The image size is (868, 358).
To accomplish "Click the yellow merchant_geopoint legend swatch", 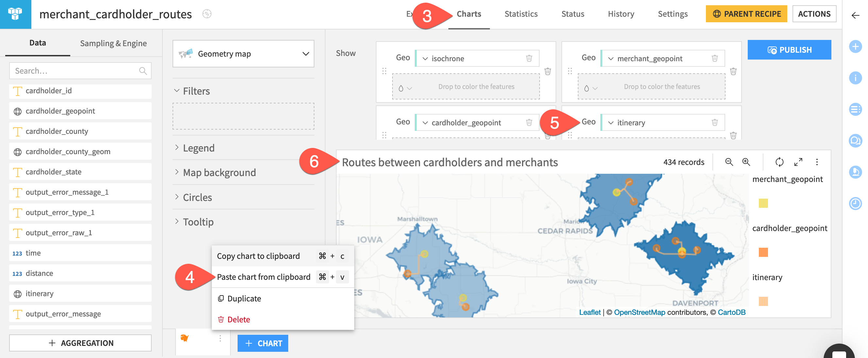I will [x=763, y=203].
